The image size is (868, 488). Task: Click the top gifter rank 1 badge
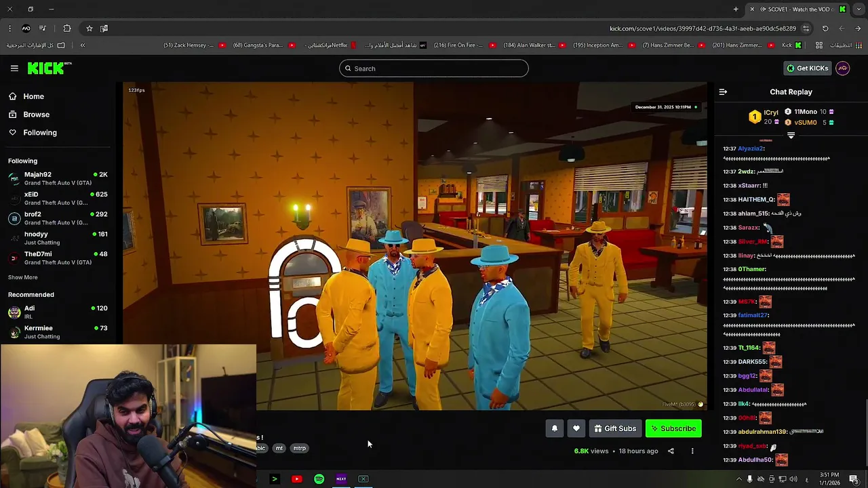pos(754,117)
